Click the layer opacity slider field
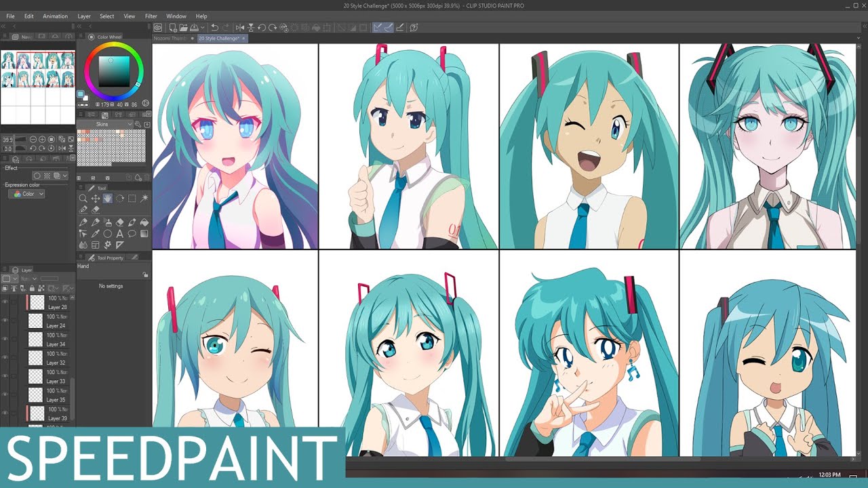The width and height of the screenshot is (868, 488). [x=50, y=279]
